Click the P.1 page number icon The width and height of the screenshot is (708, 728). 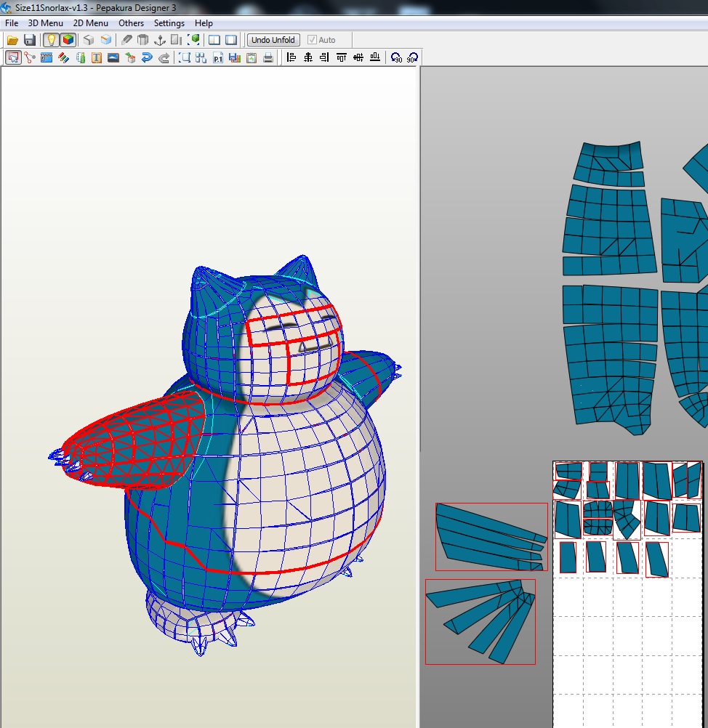point(218,57)
